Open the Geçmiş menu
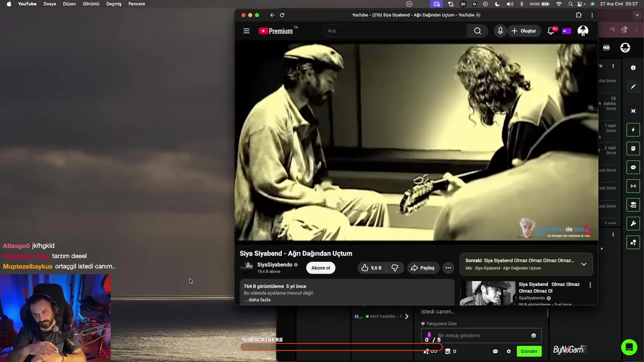Viewport: 644px width, 362px height. point(114,4)
